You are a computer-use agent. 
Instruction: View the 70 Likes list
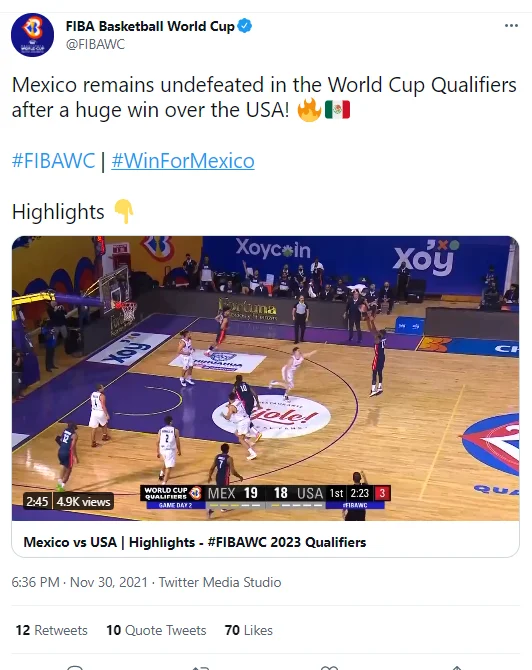248,630
